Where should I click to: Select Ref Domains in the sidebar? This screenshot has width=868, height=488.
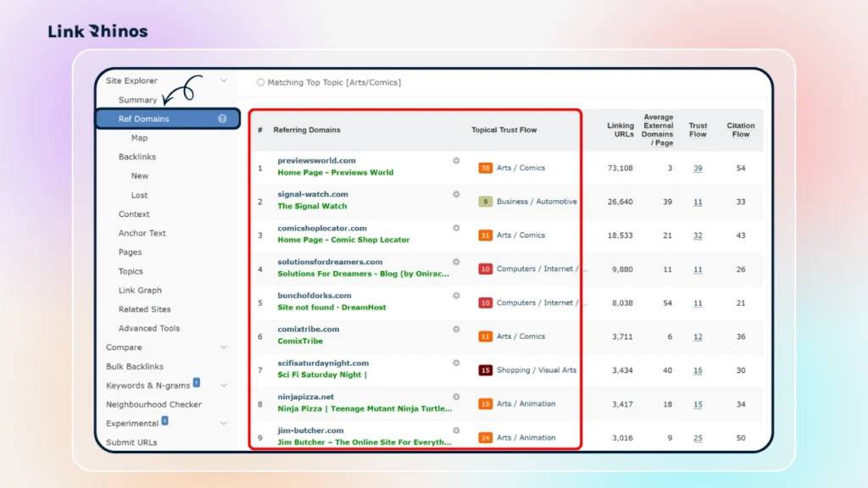pos(168,119)
